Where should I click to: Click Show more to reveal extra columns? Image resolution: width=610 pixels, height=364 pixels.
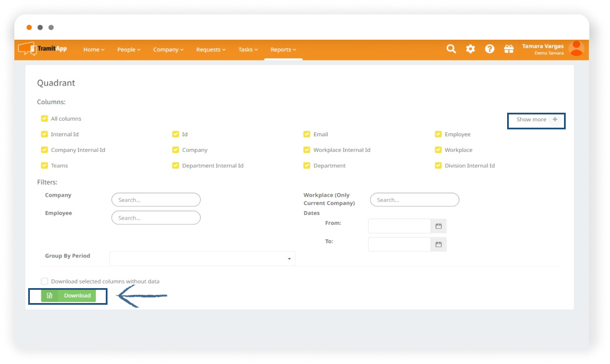point(536,120)
